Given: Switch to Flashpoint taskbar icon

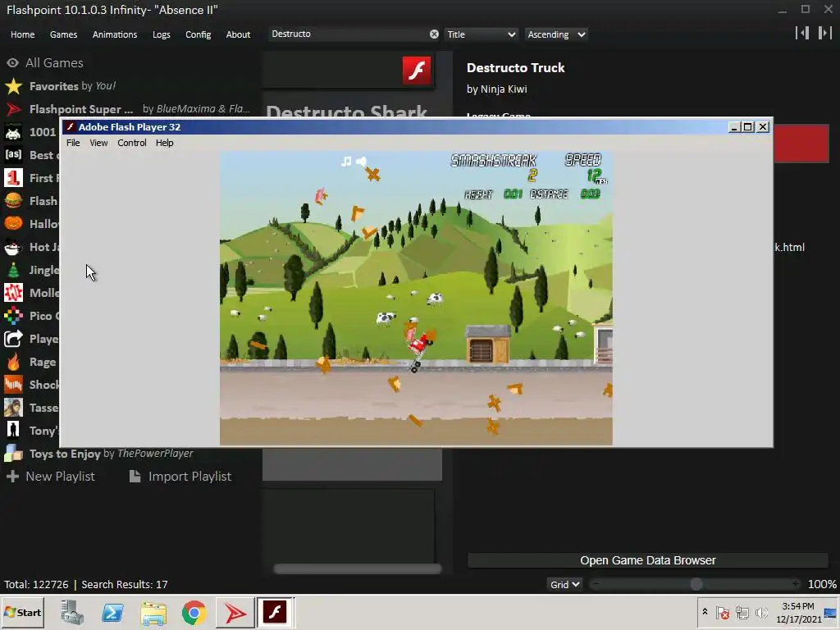Looking at the screenshot, I should pyautogui.click(x=235, y=612).
